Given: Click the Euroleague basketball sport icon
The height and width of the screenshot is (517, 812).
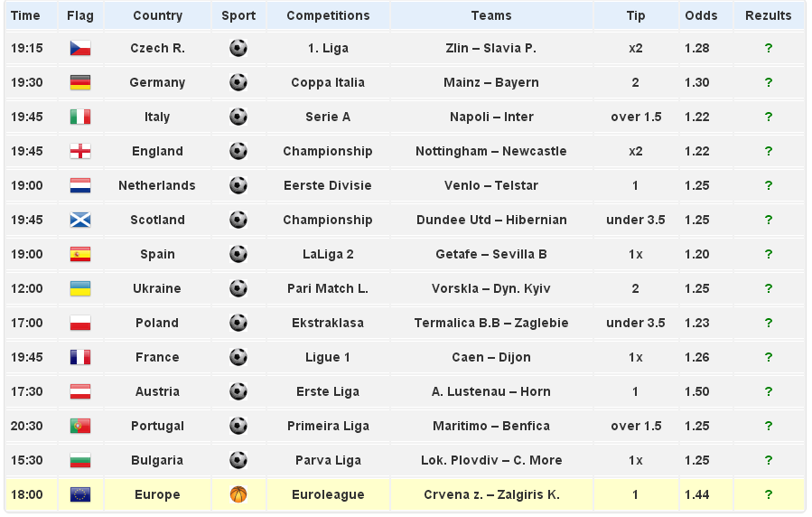Looking at the screenshot, I should coord(238,494).
